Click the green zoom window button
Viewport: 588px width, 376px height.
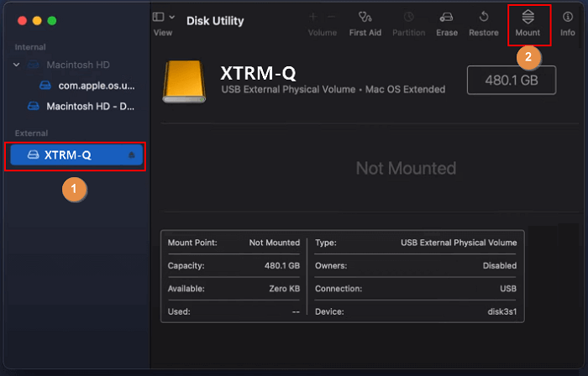click(x=51, y=20)
